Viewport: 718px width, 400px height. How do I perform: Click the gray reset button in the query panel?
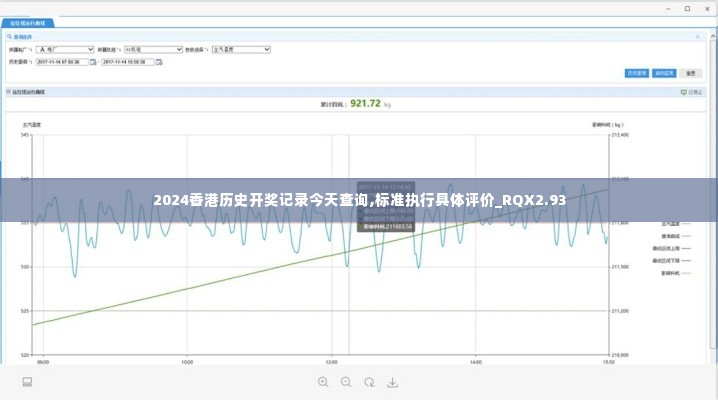click(691, 73)
